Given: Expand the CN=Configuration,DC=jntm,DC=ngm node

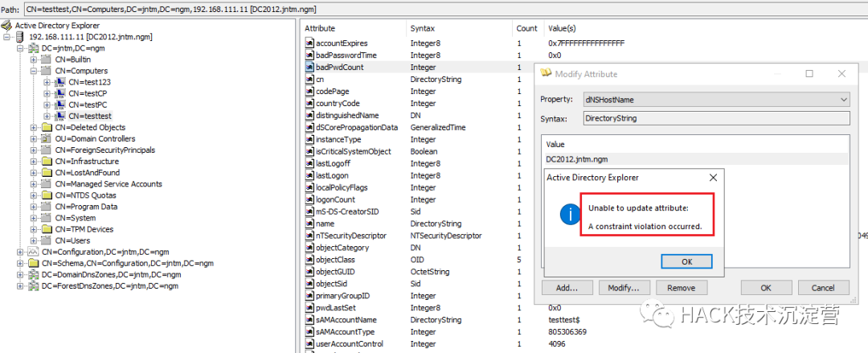Looking at the screenshot, I should (x=20, y=252).
